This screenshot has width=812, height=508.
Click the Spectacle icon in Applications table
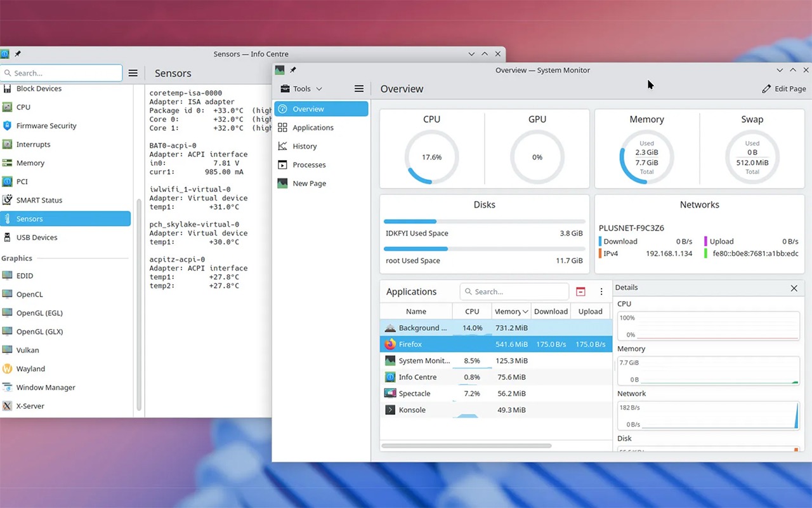390,394
